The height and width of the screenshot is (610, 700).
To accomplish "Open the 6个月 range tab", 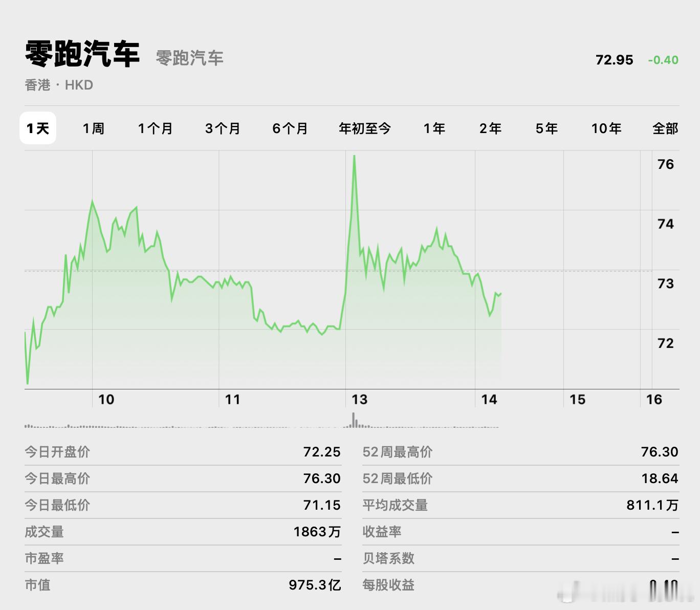I will tap(290, 128).
